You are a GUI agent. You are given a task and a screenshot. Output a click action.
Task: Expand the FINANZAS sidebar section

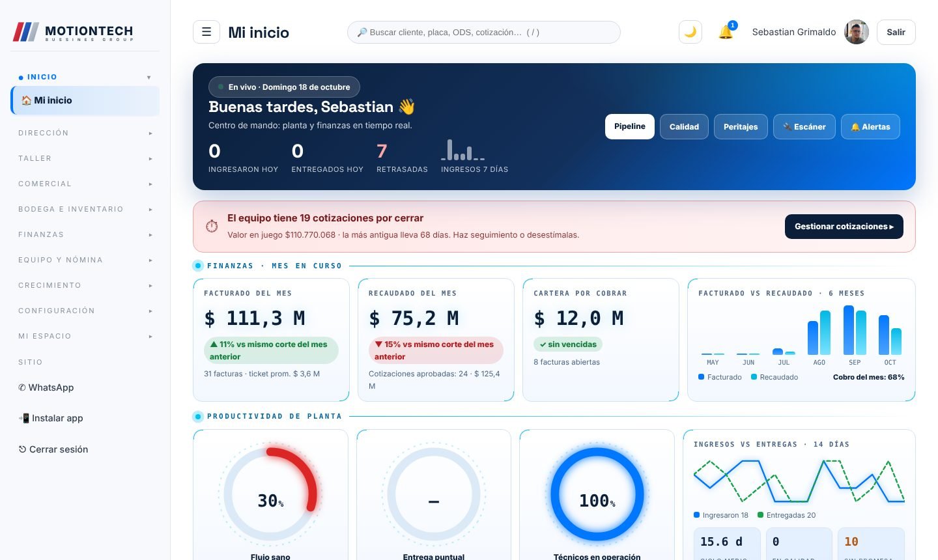[85, 234]
